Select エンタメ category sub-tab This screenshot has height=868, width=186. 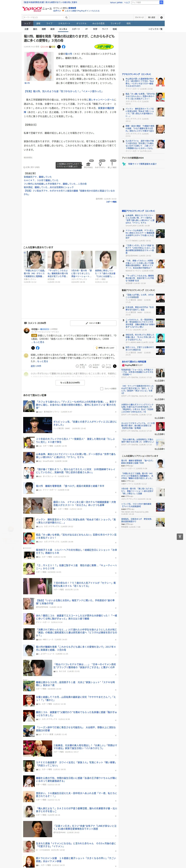click(63, 29)
